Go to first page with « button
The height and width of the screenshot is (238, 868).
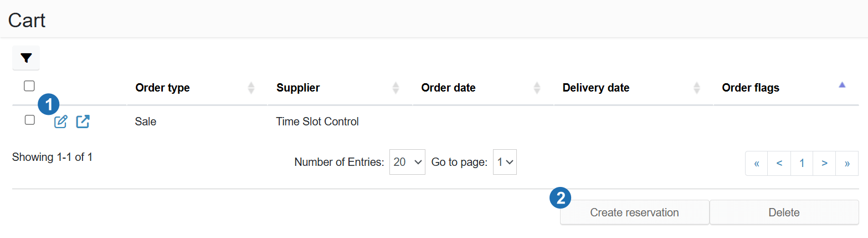coord(757,163)
